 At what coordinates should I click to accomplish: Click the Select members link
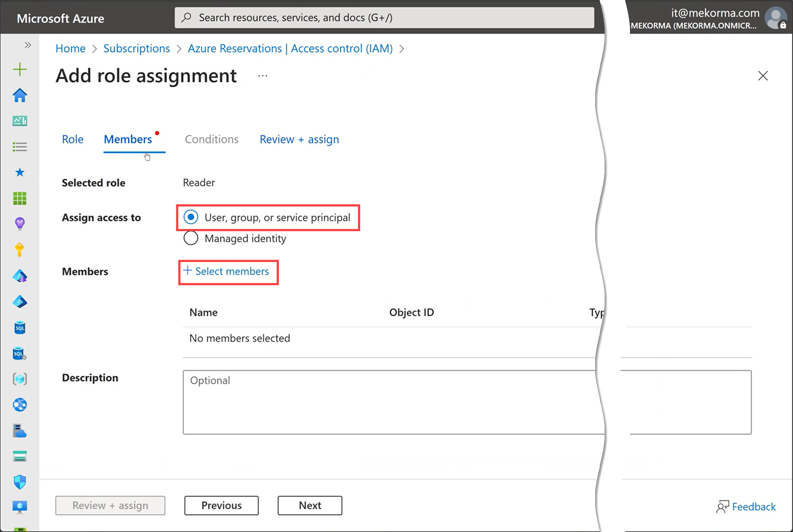[x=228, y=271]
